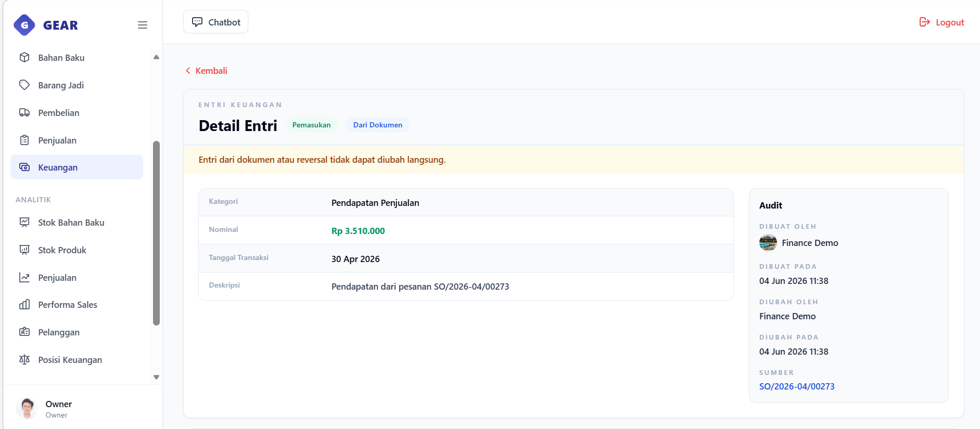Screen dimensions: 980x429
Task: Click the Keuangan banknote icon
Action: click(x=24, y=167)
